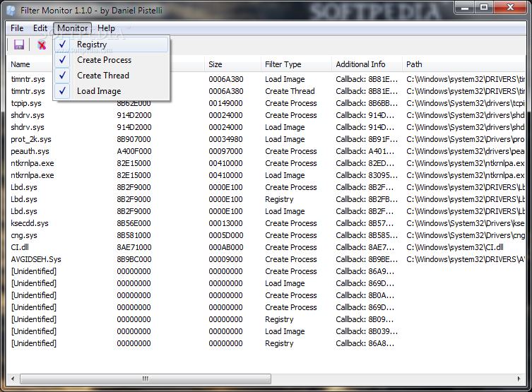Close the Filter Monitor window
The width and height of the screenshot is (532, 392).
[510, 8]
